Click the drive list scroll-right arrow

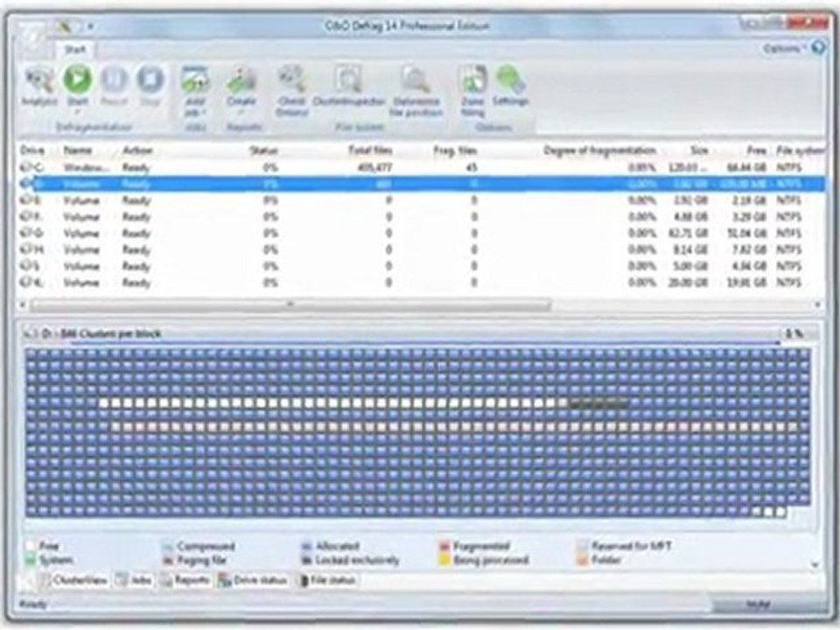(x=818, y=304)
